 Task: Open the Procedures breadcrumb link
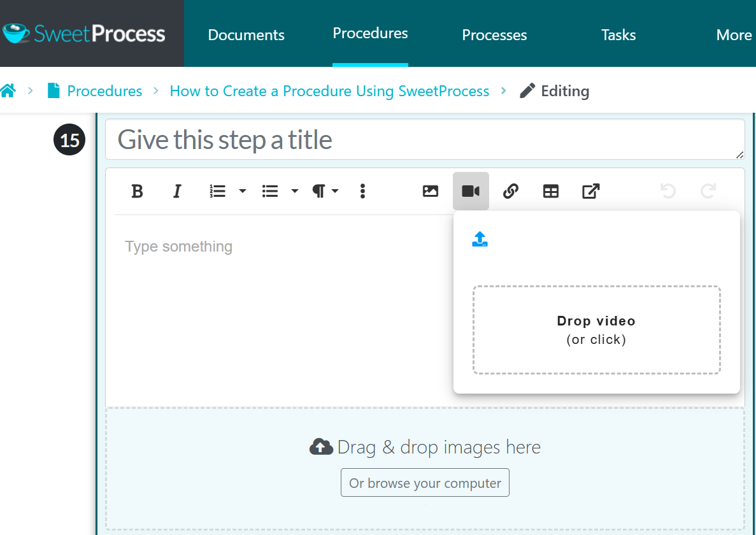[x=104, y=90]
